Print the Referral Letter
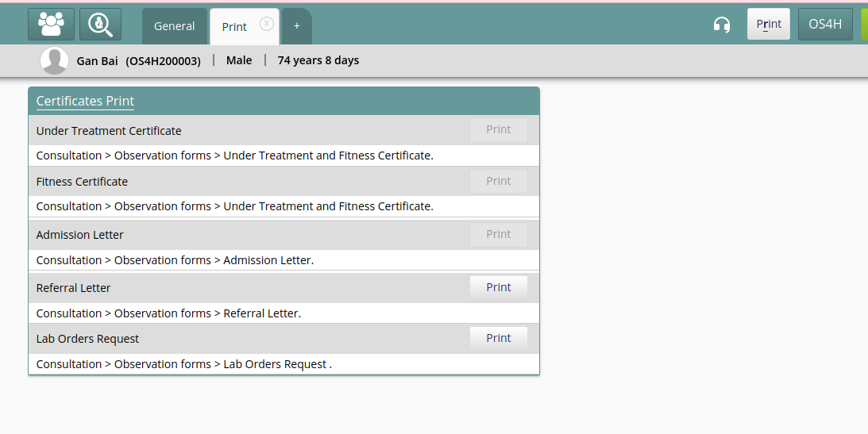 498,287
